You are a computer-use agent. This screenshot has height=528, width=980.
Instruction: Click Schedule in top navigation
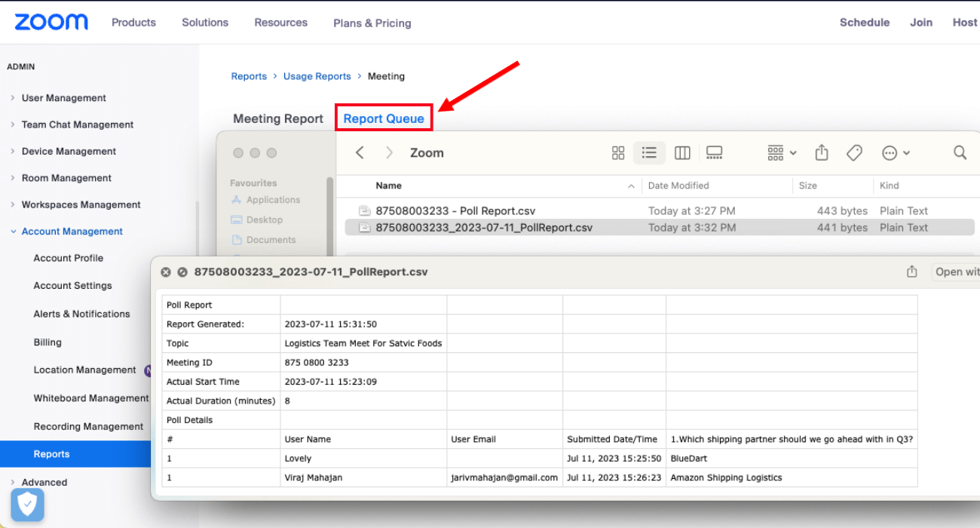865,23
